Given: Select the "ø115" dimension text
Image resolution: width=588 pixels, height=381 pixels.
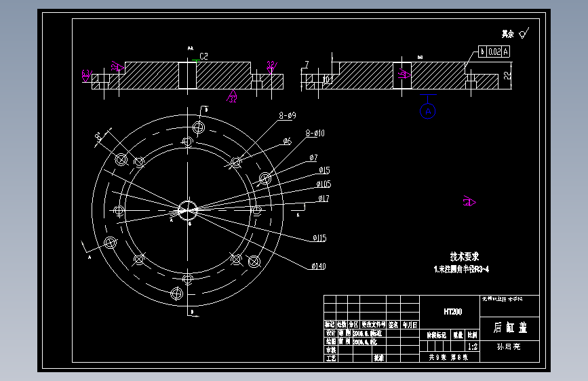Looking at the screenshot, I should (319, 238).
